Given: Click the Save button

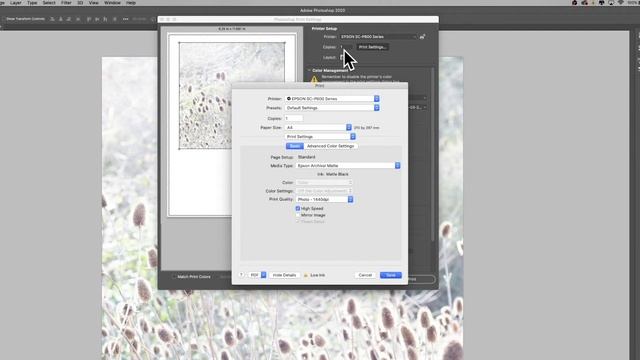Looking at the screenshot, I should [391, 275].
